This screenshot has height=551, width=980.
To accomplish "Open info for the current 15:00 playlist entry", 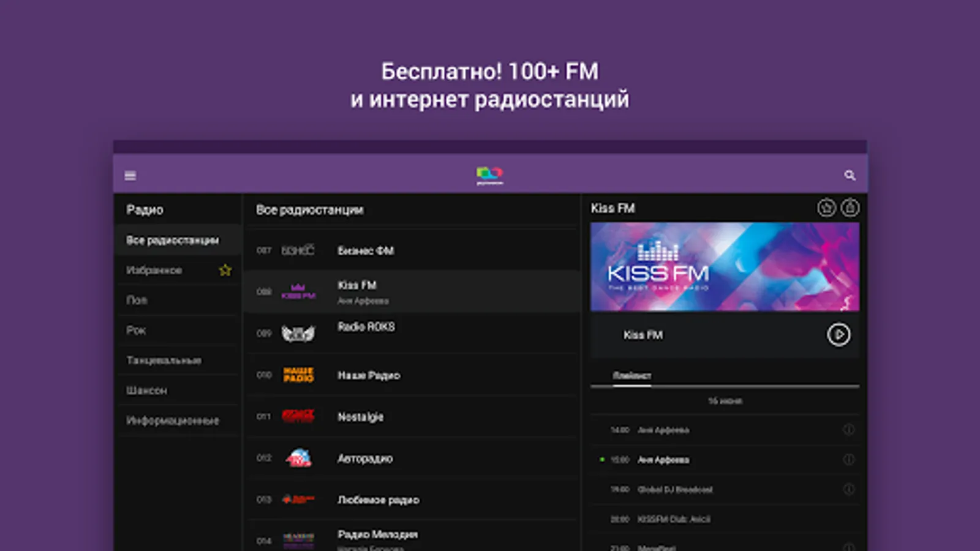I will pyautogui.click(x=848, y=459).
